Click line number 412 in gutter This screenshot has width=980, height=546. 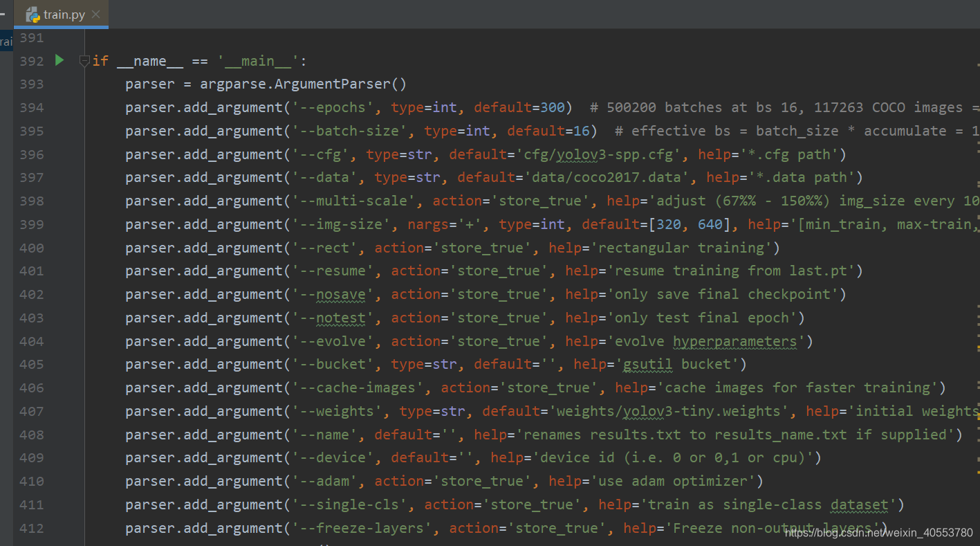pyautogui.click(x=31, y=528)
